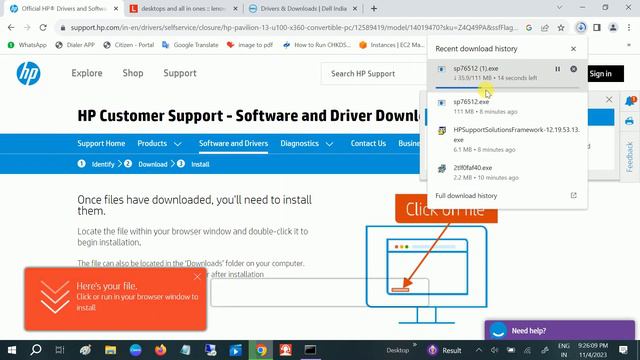Open Task View on the taskbar
The height and width of the screenshot is (360, 640).
[60, 350]
